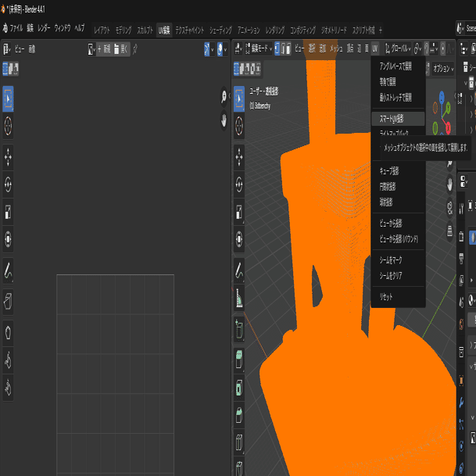Select the Measure tool in the 3D viewport
The height and width of the screenshot is (476, 476).
click(x=239, y=298)
